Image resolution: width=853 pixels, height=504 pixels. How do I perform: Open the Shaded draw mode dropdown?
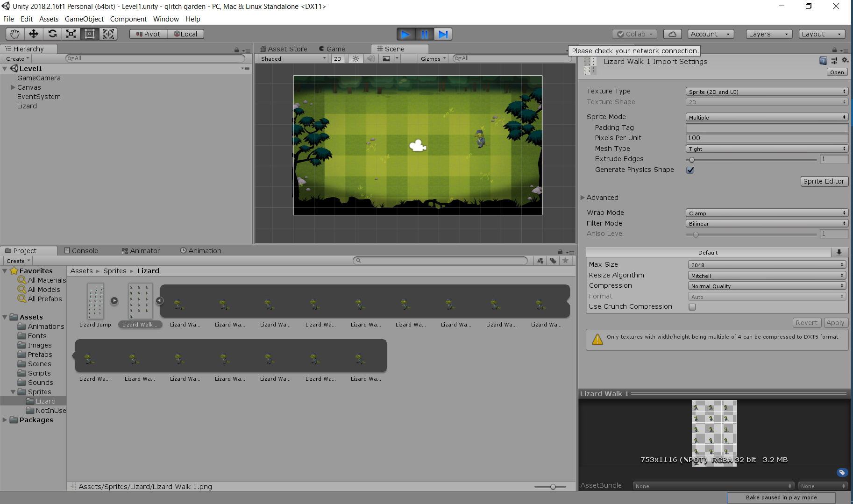pyautogui.click(x=293, y=58)
